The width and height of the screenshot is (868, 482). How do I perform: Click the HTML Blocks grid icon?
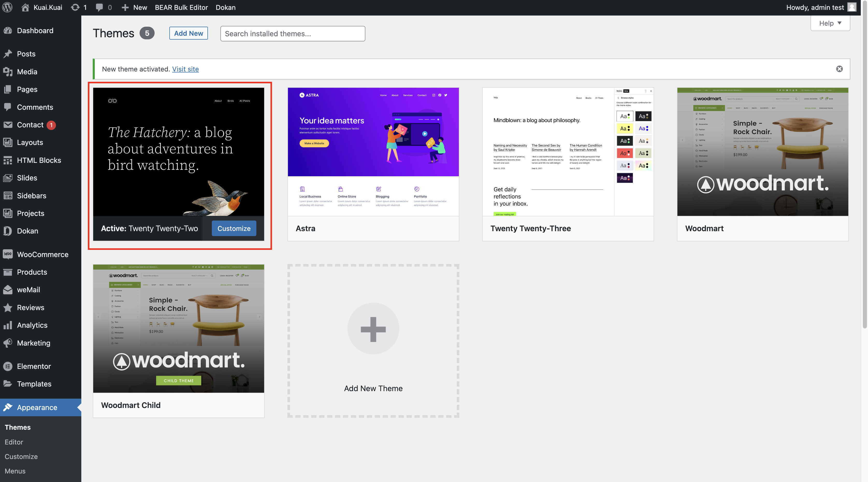point(8,160)
